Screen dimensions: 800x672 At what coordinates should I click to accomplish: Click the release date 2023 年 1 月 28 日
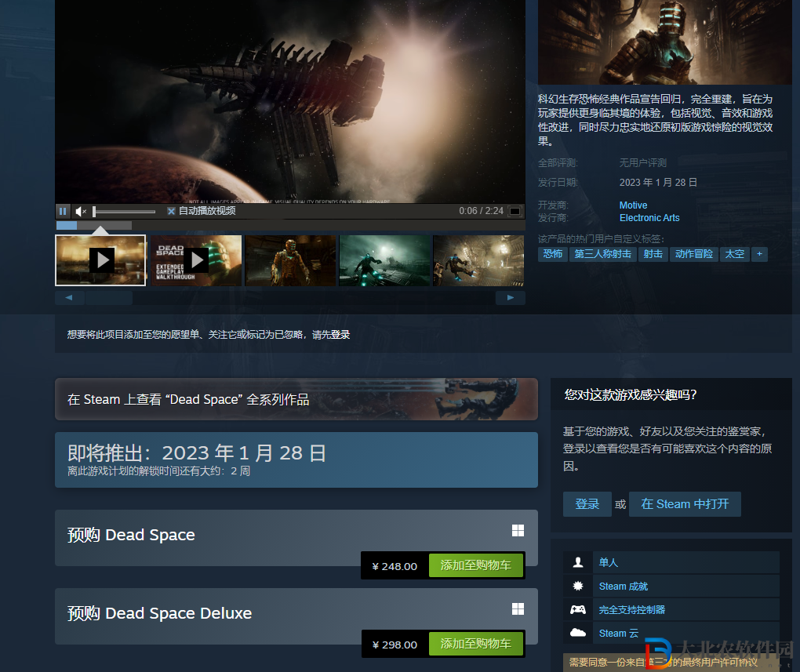tap(658, 183)
